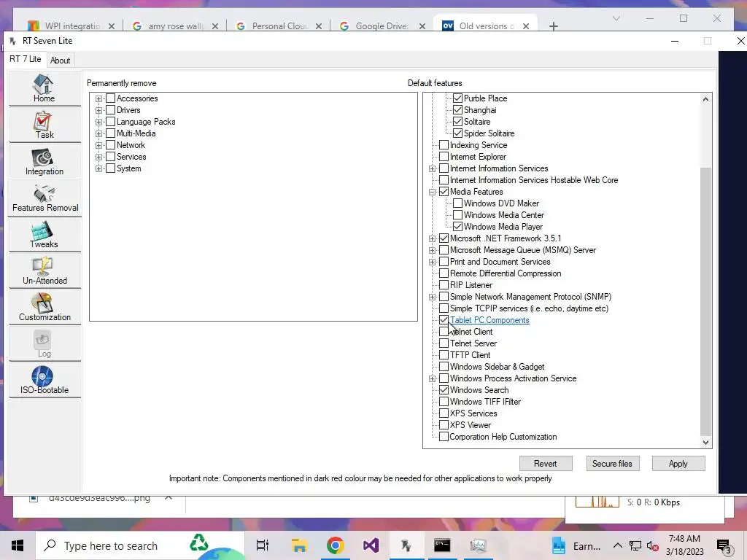Image resolution: width=747 pixels, height=560 pixels.
Task: Uncheck Tablet PC Components checkbox
Action: [444, 320]
